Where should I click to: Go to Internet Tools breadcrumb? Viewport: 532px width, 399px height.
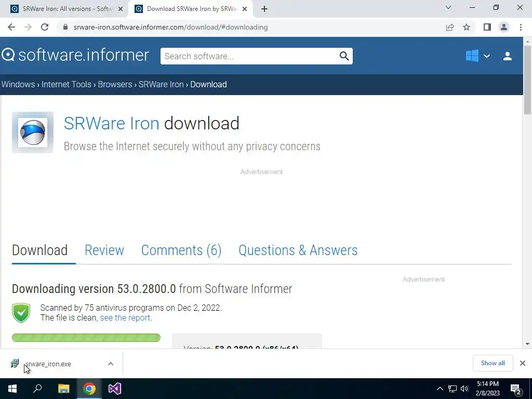tap(66, 85)
